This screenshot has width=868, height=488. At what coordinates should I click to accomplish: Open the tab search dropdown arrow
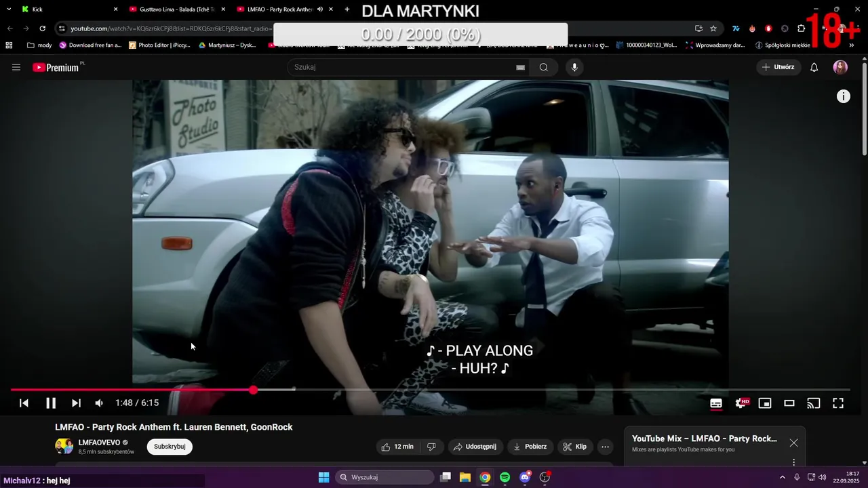9,9
